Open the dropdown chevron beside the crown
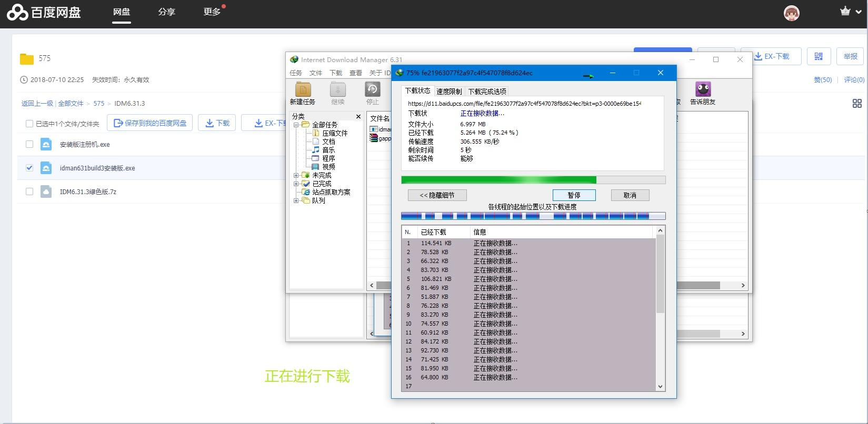This screenshot has width=868, height=424. [x=859, y=12]
